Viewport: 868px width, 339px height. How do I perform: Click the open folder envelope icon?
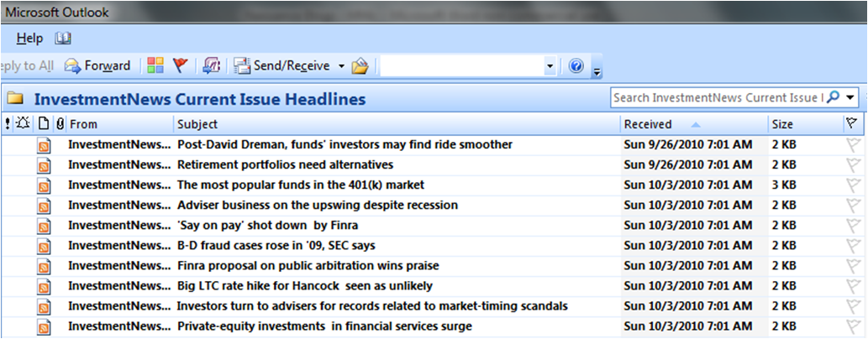(360, 65)
